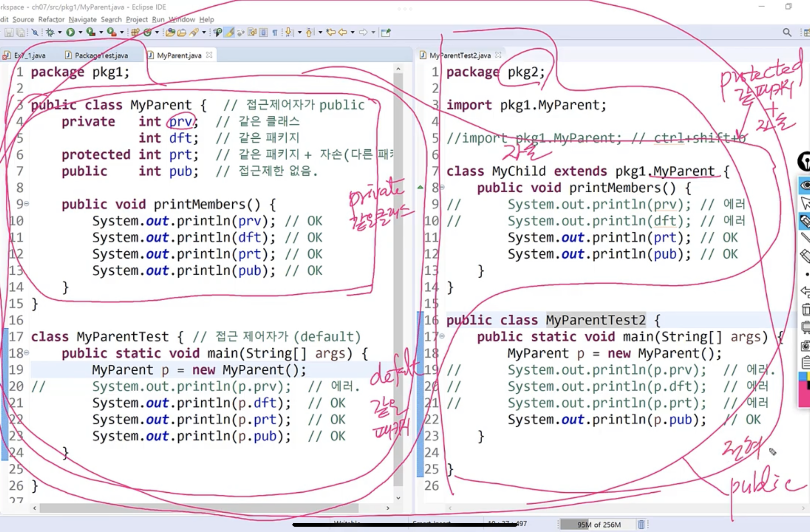Select the camera screenshot tool
Viewport: 810px width, 532px height.
pyautogui.click(x=805, y=346)
